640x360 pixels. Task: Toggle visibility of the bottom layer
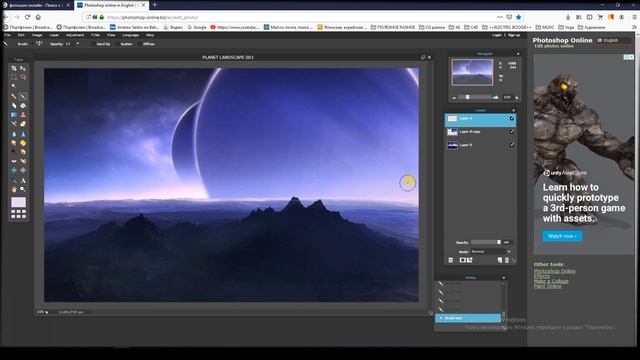click(x=511, y=145)
